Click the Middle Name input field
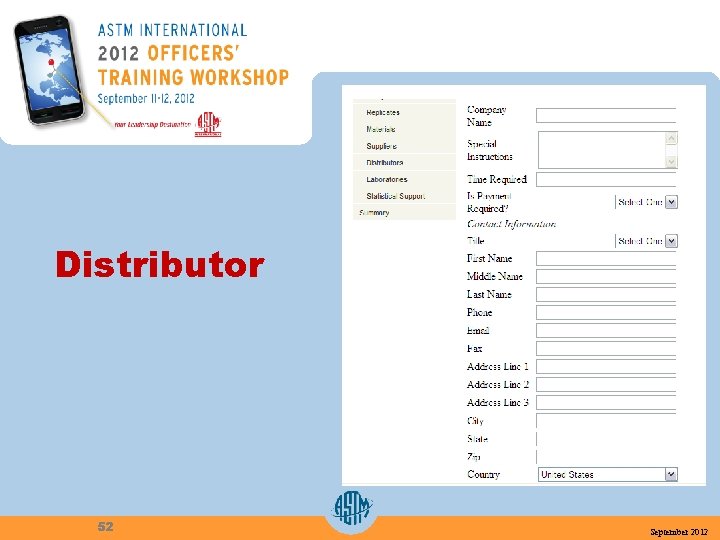Screen dimensions: 720x540 [x=606, y=276]
